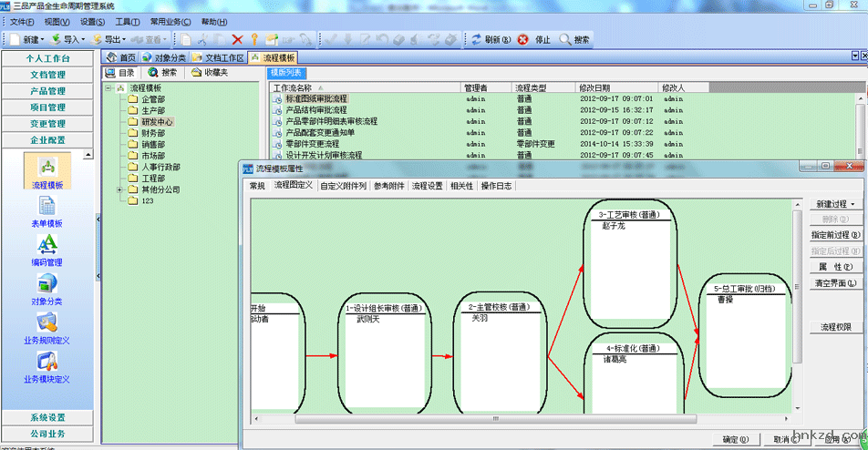This screenshot has width=868, height=450.
Task: Switch to the 流程设置 tab
Action: [x=427, y=186]
